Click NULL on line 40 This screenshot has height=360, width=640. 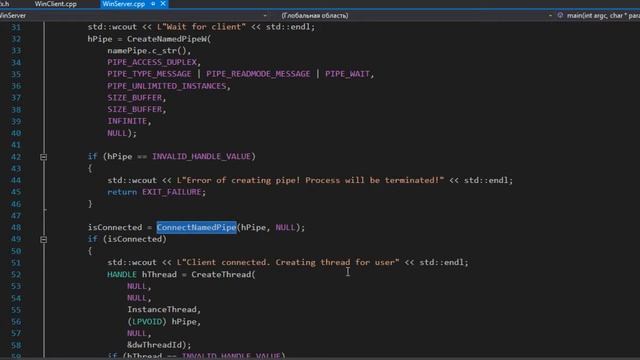click(117, 133)
